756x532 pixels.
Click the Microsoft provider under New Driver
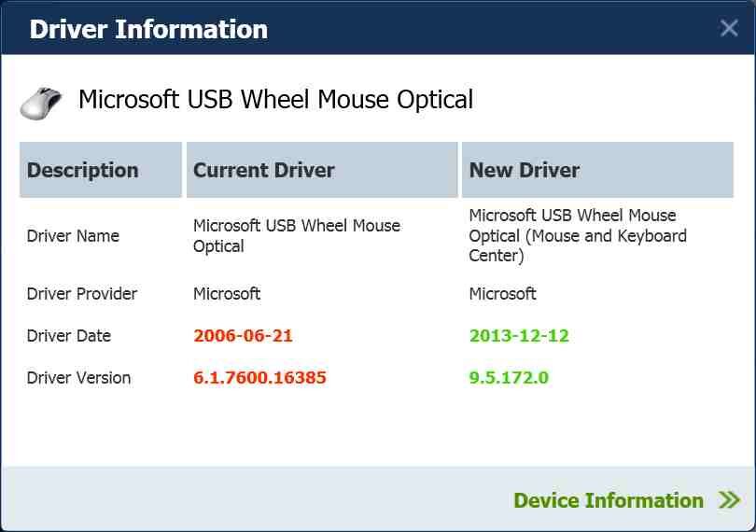tap(503, 294)
